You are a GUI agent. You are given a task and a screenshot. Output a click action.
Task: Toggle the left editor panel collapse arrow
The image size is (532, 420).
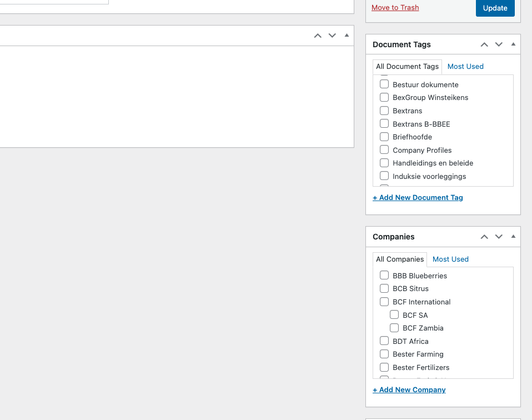point(347,36)
